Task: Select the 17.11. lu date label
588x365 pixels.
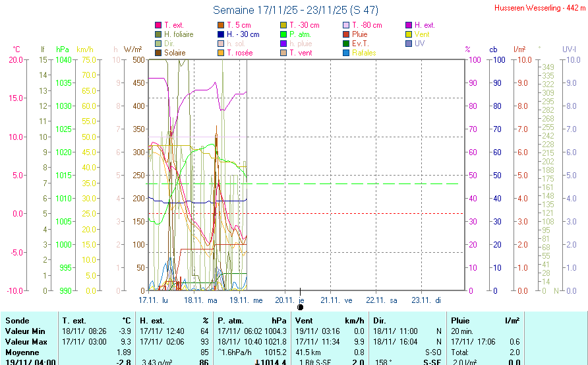Action: 154,300
